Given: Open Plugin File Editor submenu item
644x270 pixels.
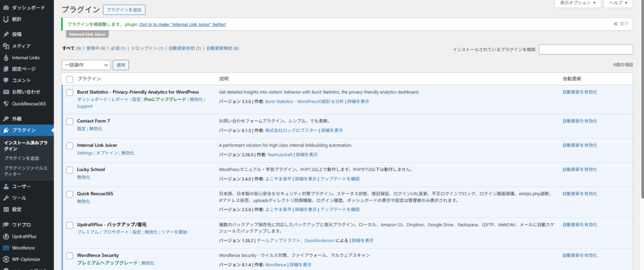Looking at the screenshot, I should click(25, 171).
